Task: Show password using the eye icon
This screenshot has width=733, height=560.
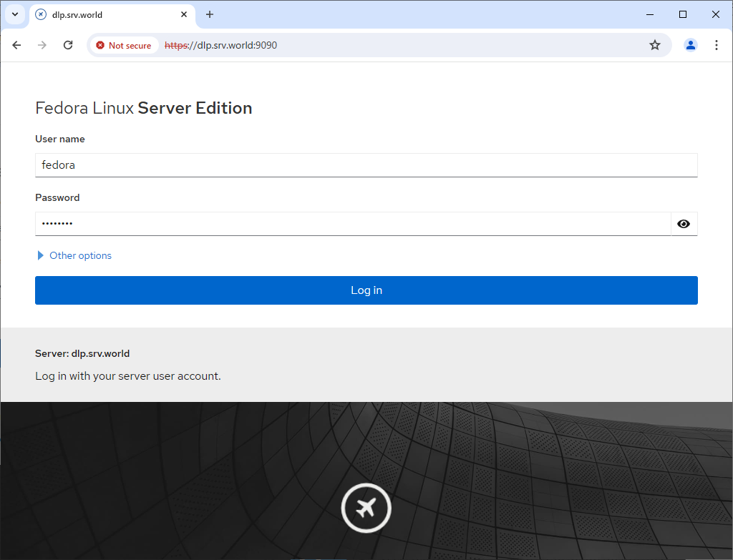Action: pos(684,224)
